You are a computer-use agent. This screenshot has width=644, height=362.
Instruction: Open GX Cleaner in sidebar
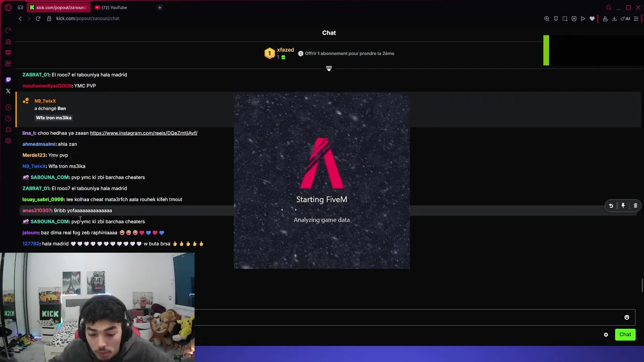click(8, 41)
